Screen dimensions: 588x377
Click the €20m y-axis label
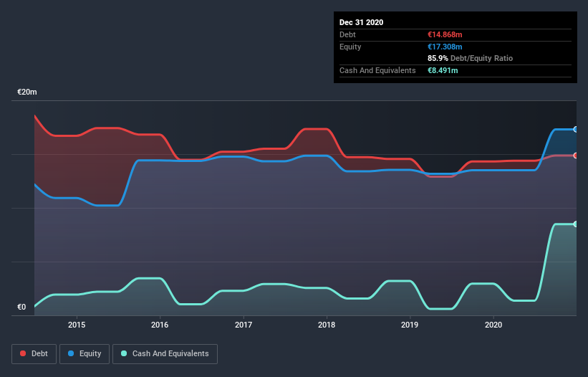(27, 92)
